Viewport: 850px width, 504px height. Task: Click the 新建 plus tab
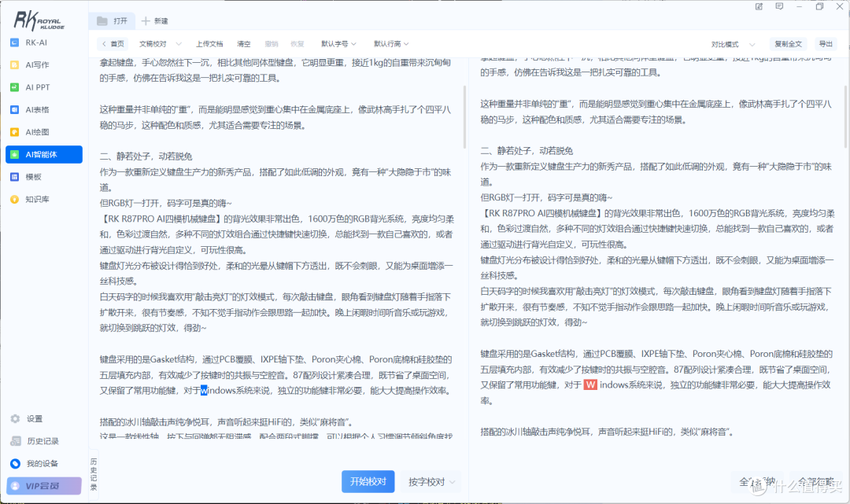click(x=155, y=21)
